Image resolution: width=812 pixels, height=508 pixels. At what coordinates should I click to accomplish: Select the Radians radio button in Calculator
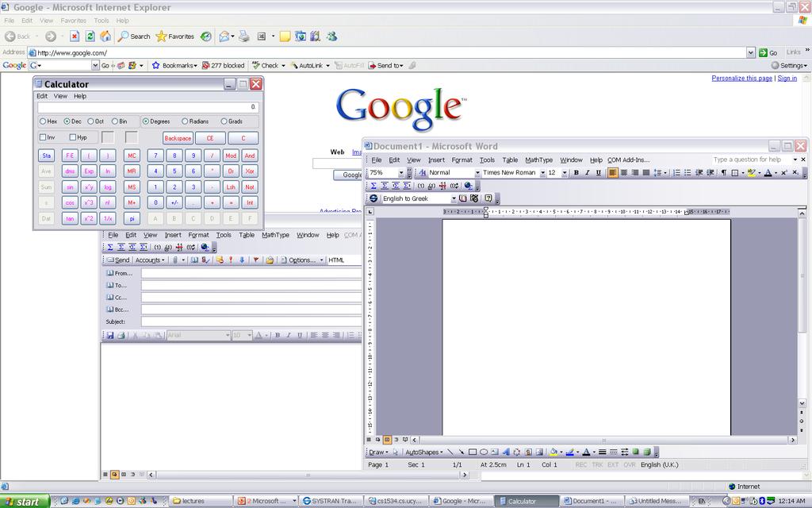coord(184,121)
